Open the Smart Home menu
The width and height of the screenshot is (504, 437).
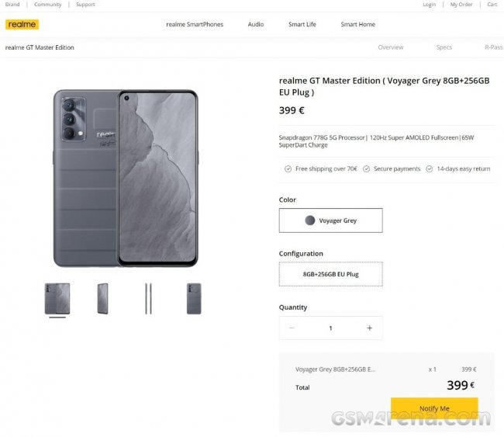click(357, 24)
